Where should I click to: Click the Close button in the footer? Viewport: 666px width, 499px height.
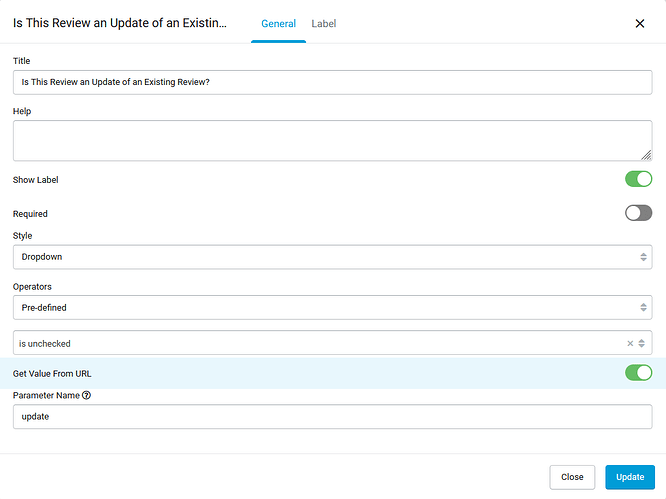coord(572,477)
